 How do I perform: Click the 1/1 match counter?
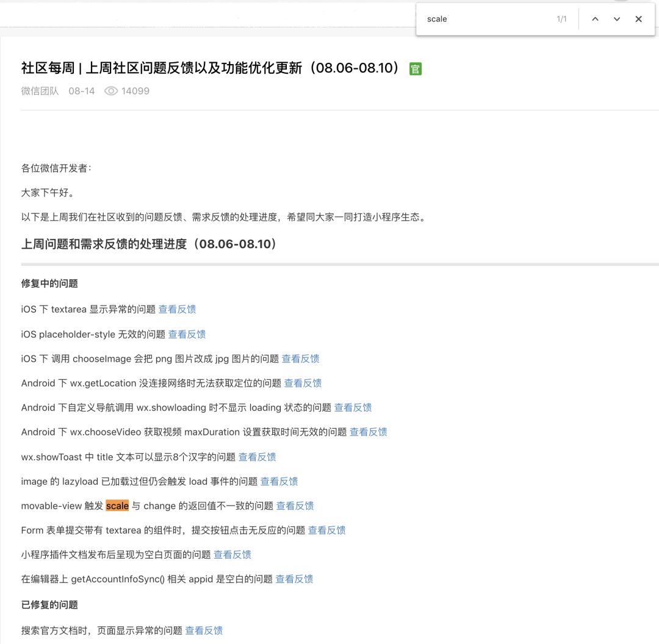point(561,19)
